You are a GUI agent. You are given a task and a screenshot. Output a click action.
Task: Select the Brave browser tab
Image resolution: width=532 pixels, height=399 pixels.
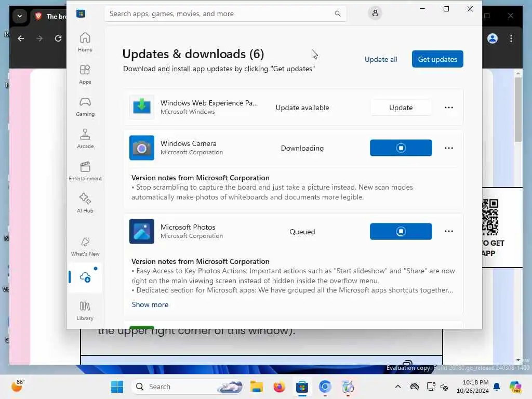[x=49, y=16]
